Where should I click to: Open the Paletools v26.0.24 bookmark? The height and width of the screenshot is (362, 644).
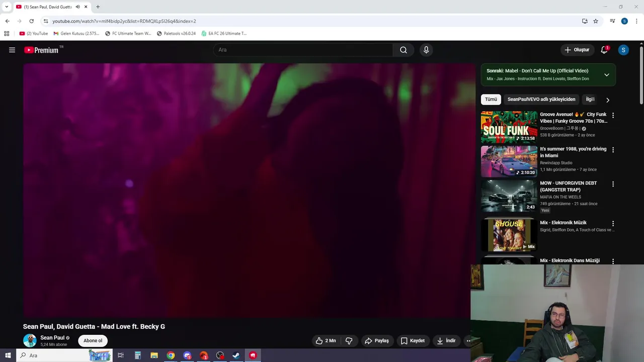pos(176,34)
